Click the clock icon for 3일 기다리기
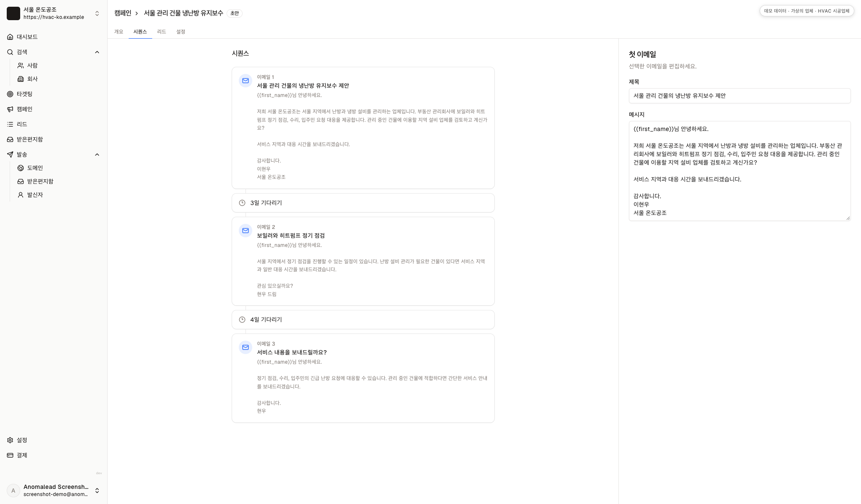Viewport: 861px width, 504px height. [242, 203]
